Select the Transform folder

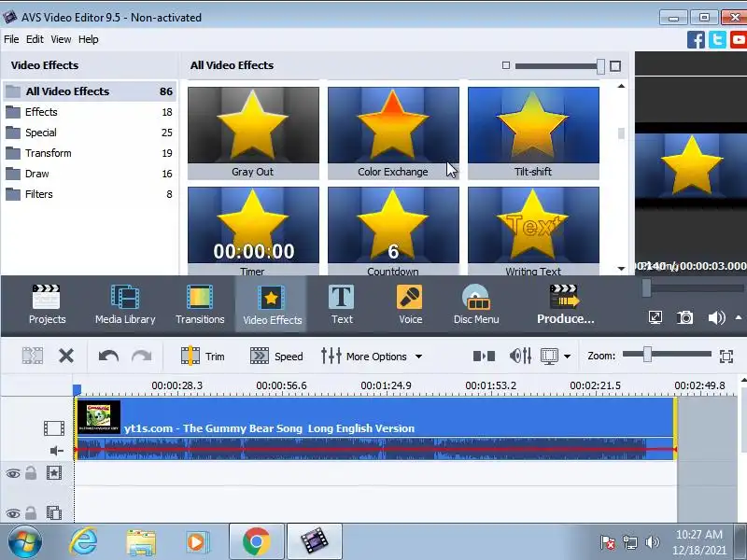(90, 153)
